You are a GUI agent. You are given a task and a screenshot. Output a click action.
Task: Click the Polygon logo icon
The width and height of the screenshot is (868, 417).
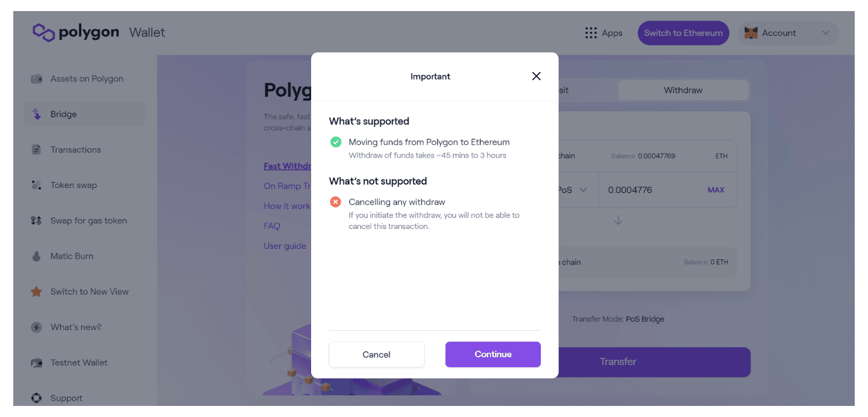pos(44,33)
